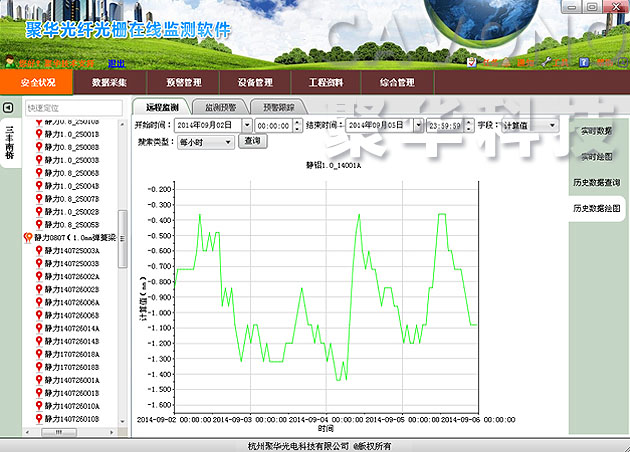Expand the search type 每小时 dropdown
630x452 pixels.
pyautogui.click(x=227, y=142)
